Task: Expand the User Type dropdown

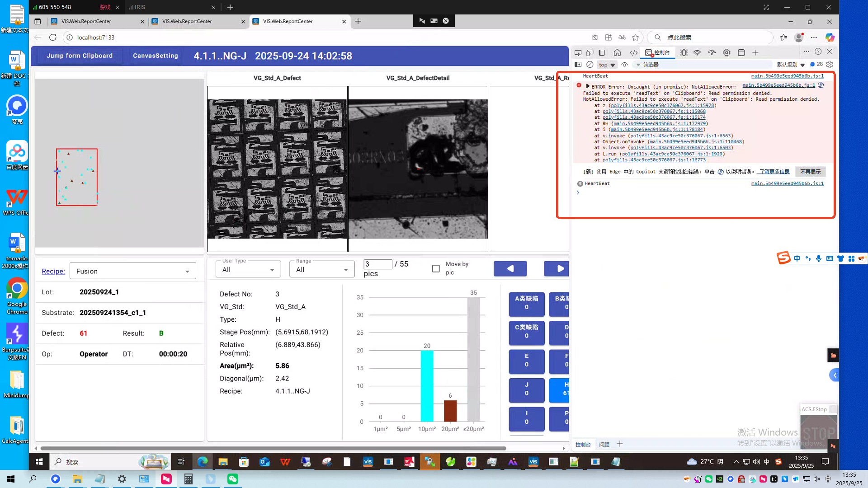Action: click(248, 269)
